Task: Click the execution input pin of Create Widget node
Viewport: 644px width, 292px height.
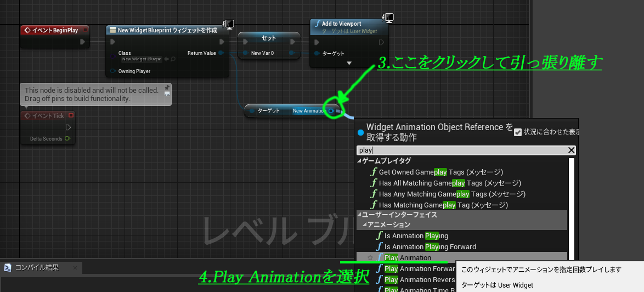Action: pyautogui.click(x=113, y=42)
